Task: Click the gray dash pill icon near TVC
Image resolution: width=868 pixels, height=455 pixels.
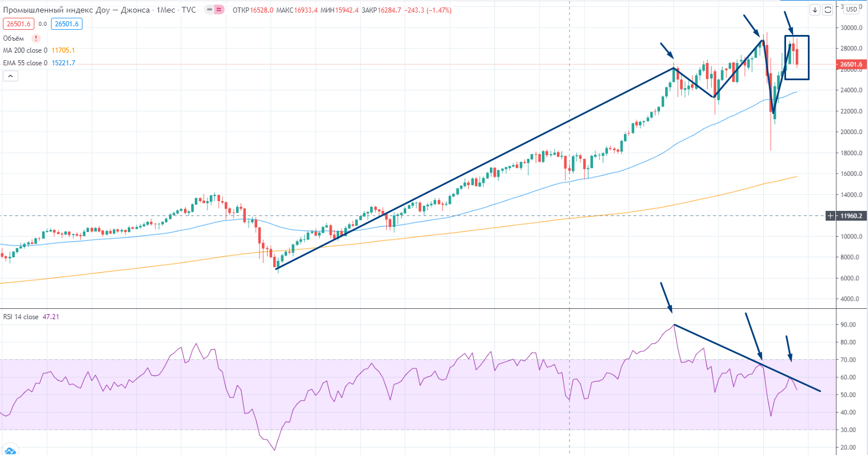Action: pos(209,10)
